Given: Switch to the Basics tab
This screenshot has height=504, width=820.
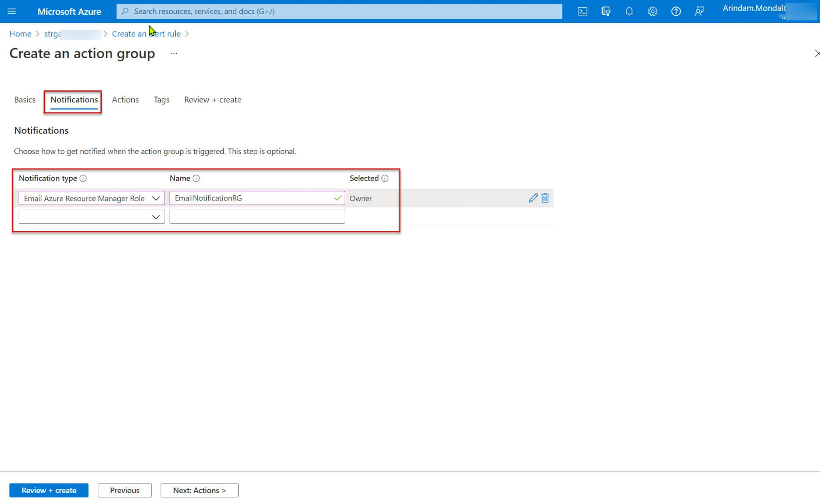Looking at the screenshot, I should click(x=24, y=100).
